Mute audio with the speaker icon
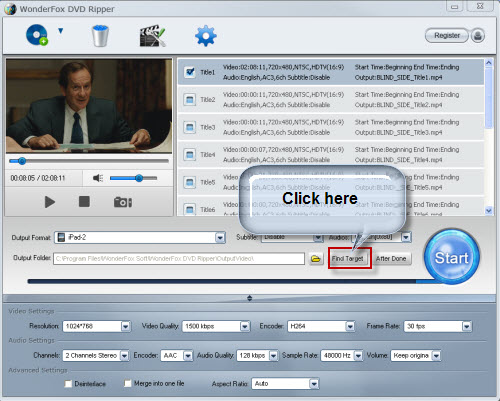The image size is (500, 401). pyautogui.click(x=98, y=178)
